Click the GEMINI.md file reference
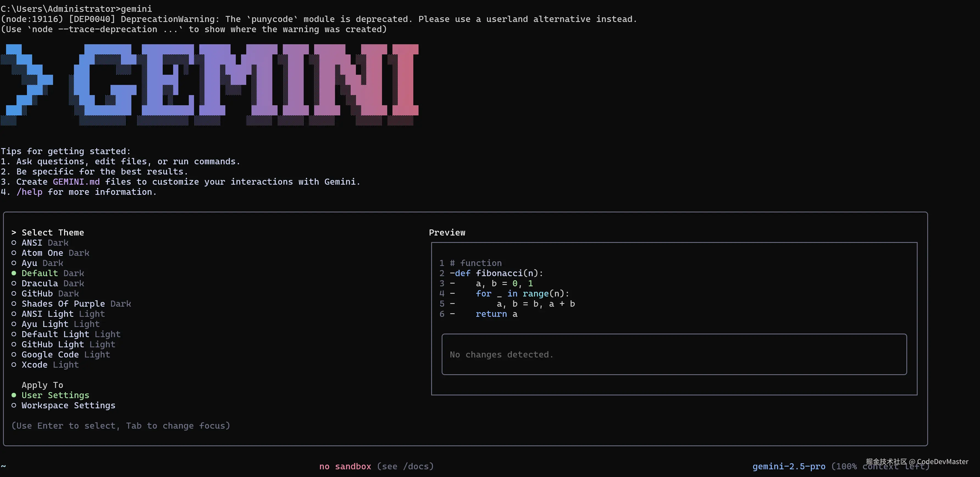980x477 pixels. (76, 182)
